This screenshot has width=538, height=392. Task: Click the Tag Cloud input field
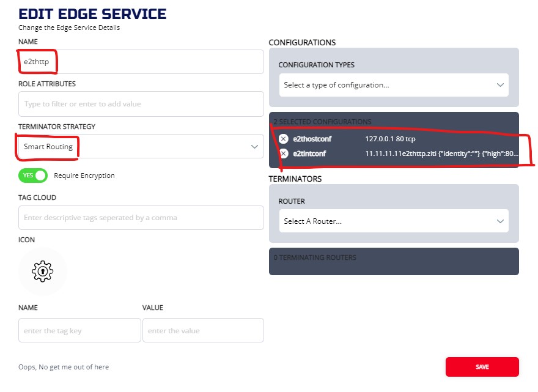(141, 218)
